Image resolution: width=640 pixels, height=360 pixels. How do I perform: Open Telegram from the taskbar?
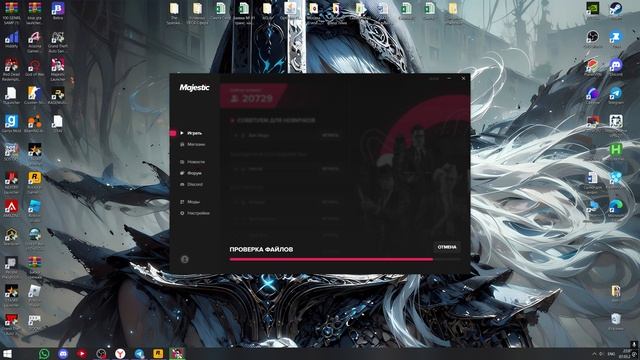pos(139,353)
